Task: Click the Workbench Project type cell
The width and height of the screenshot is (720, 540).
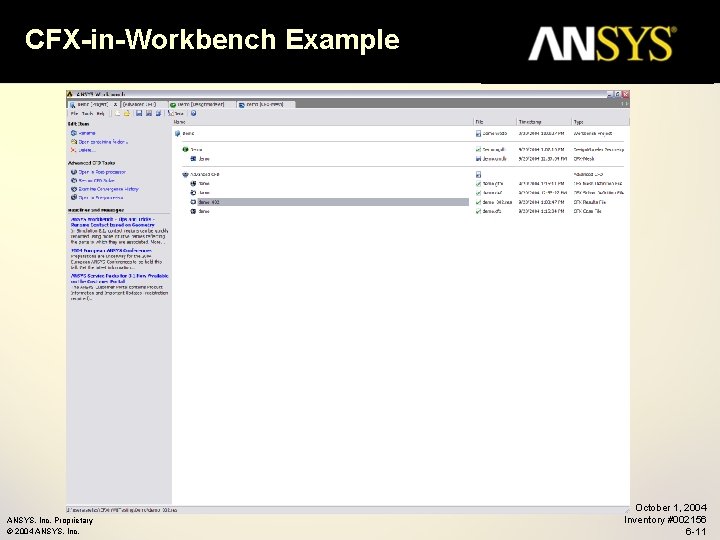Action: point(593,133)
